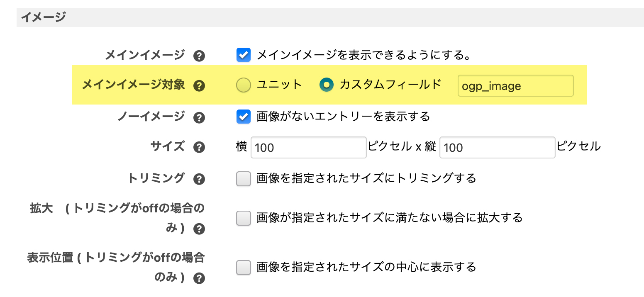Image resolution: width=644 pixels, height=297 pixels.
Task: Choose the カスタムフィールド radio option
Action: pos(327,85)
